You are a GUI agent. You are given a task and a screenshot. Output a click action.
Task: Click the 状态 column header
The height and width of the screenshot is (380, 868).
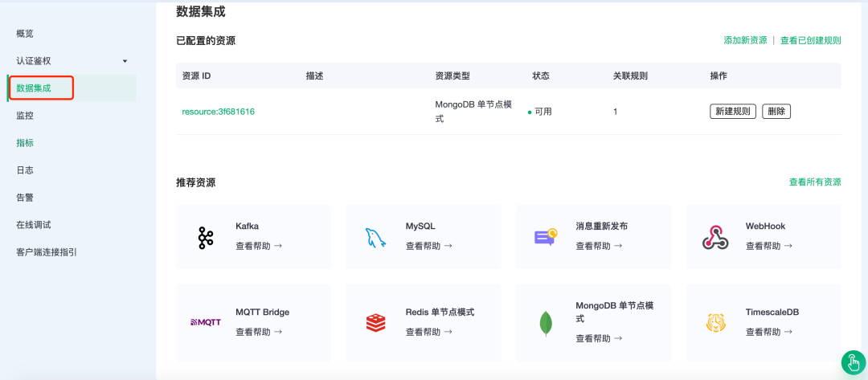541,76
